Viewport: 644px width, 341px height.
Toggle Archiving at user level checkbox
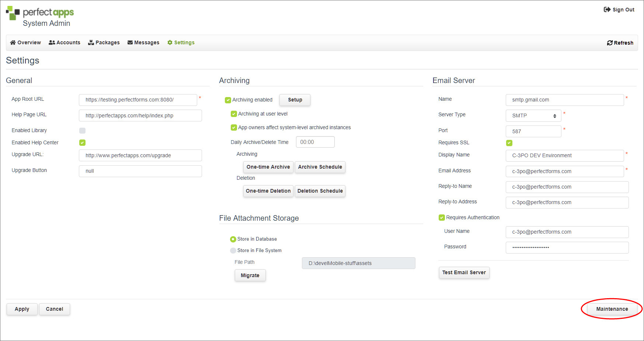pyautogui.click(x=234, y=114)
